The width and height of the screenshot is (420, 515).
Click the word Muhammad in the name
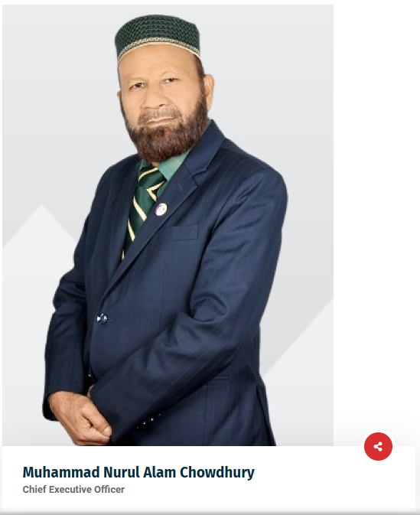pyautogui.click(x=61, y=472)
